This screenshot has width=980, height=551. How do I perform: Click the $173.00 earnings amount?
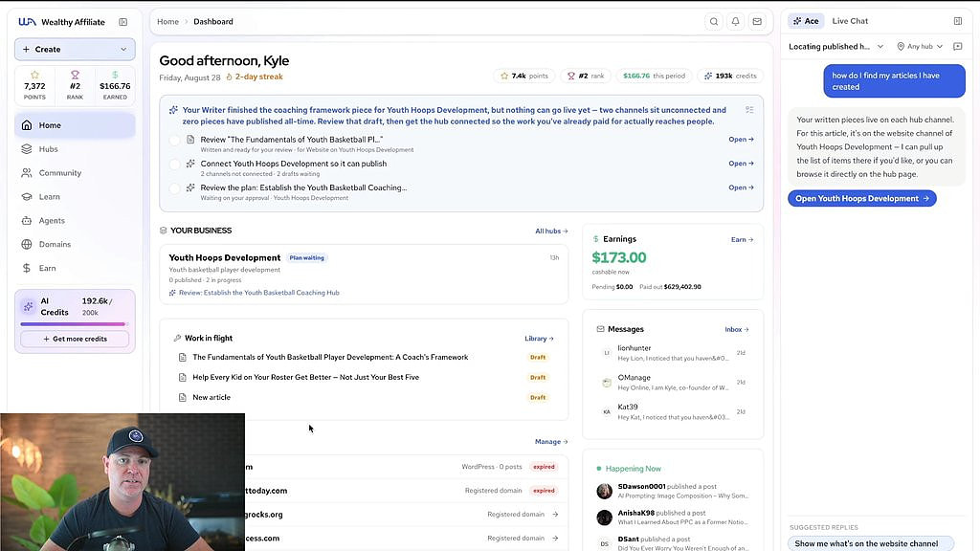619,257
